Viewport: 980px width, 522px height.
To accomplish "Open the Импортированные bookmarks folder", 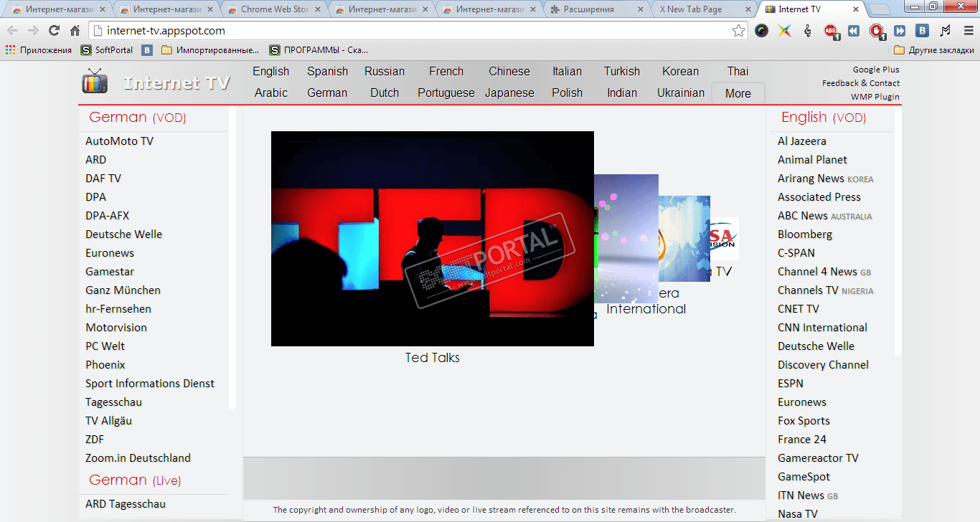I will click(210, 50).
